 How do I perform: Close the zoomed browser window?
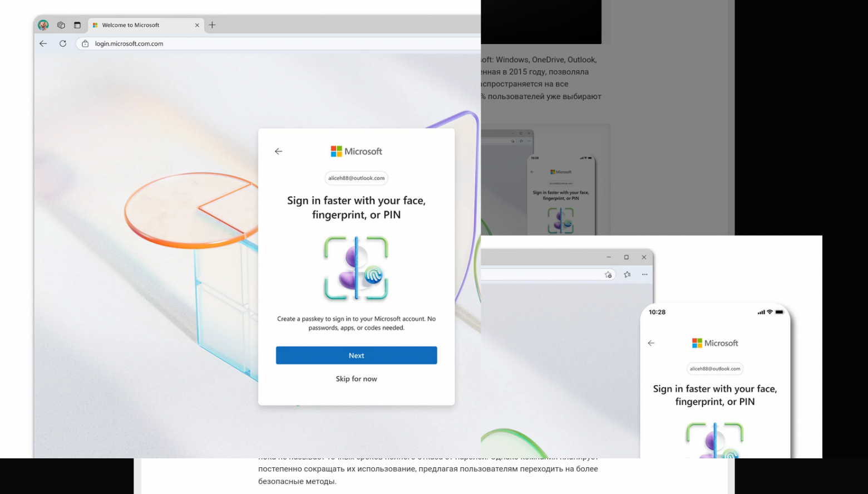click(644, 257)
